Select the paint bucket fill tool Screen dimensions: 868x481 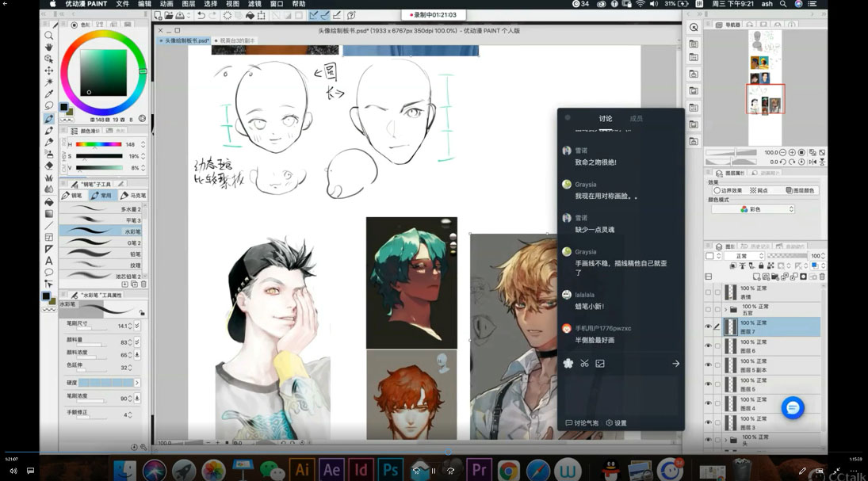click(48, 201)
